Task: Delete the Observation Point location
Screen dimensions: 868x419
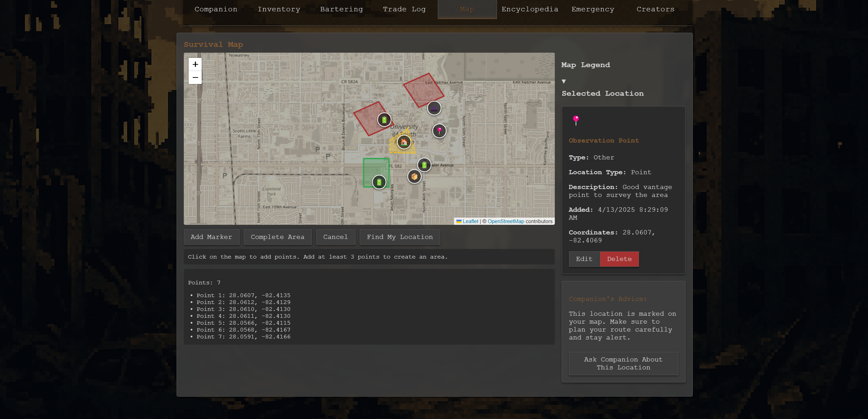Action: point(619,259)
